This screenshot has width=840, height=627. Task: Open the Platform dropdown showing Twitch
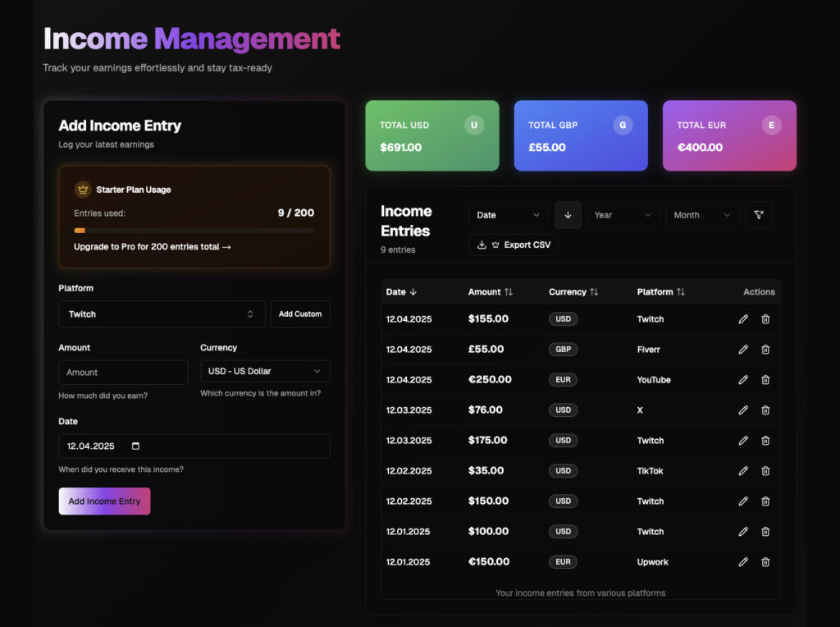pos(162,314)
